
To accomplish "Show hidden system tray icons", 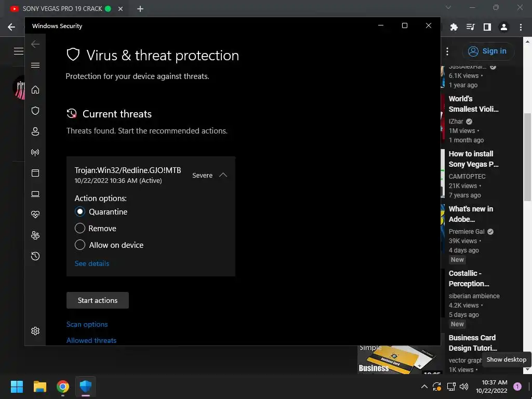I will [424, 387].
